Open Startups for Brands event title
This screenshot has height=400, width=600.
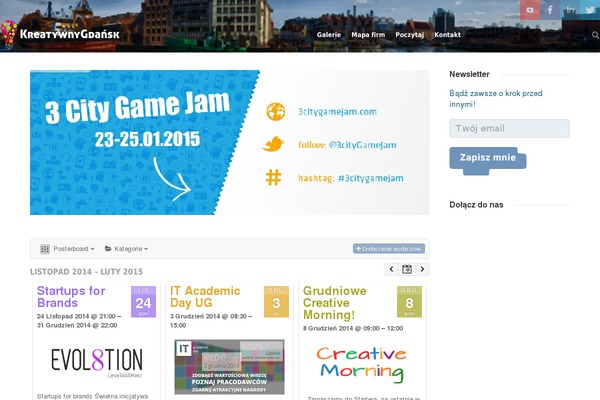click(x=71, y=297)
